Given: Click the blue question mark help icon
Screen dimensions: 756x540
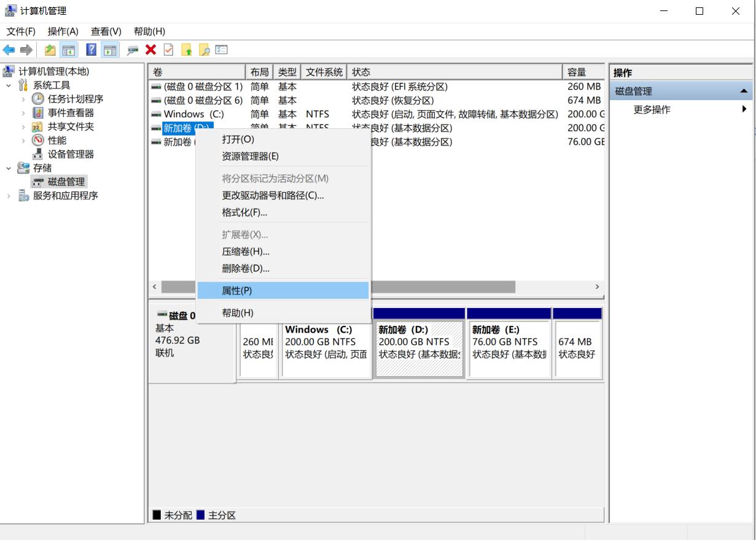Looking at the screenshot, I should (91, 50).
